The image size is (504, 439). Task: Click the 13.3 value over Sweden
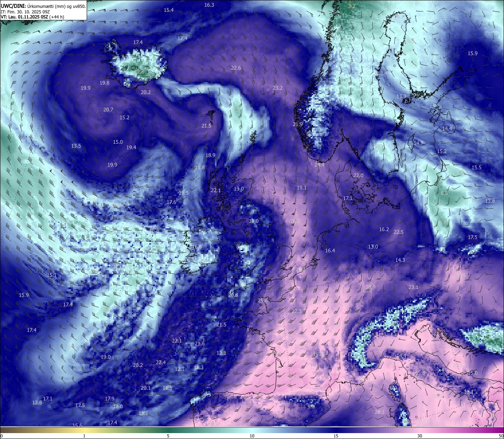click(x=401, y=96)
